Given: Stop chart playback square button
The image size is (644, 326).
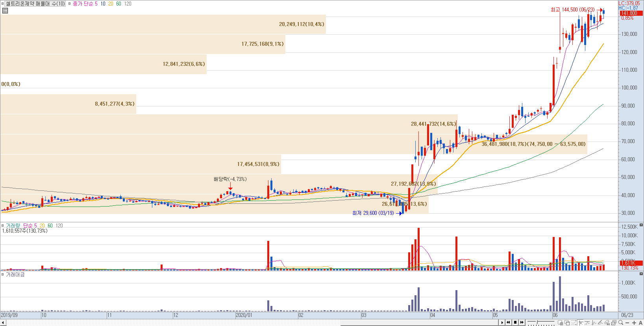Looking at the screenshot, I should (515, 322).
